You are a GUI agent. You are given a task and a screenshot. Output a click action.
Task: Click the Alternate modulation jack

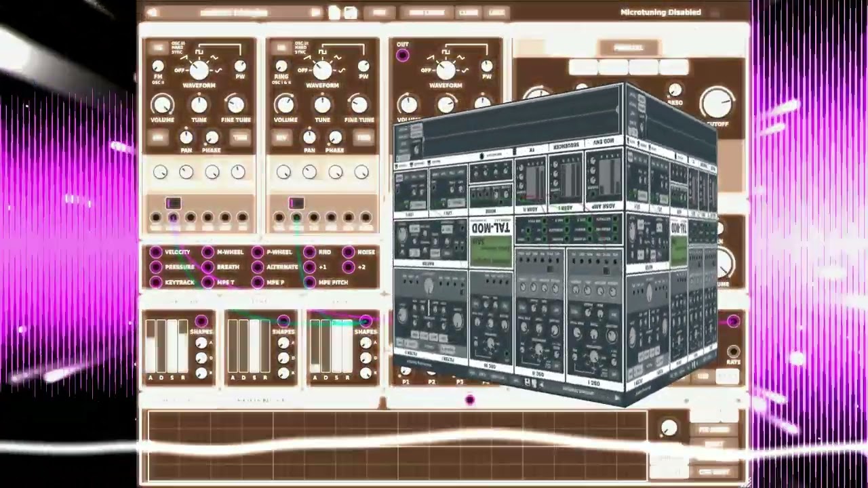[x=258, y=267]
